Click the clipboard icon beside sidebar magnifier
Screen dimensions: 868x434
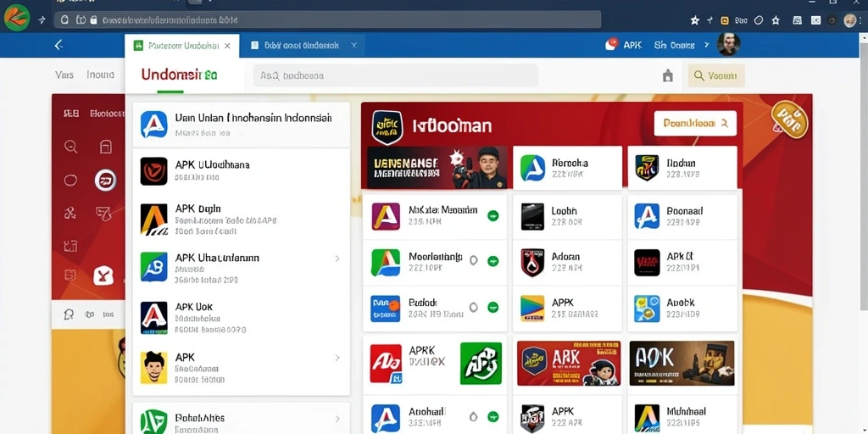tap(106, 147)
